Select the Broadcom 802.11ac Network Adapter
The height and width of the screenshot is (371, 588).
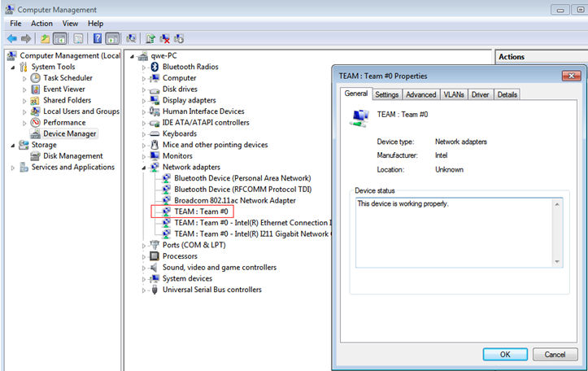(x=234, y=200)
